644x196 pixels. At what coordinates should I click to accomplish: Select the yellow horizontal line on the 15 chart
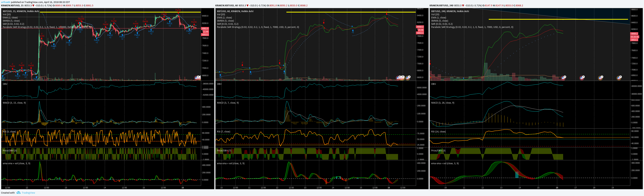tap(120, 12)
